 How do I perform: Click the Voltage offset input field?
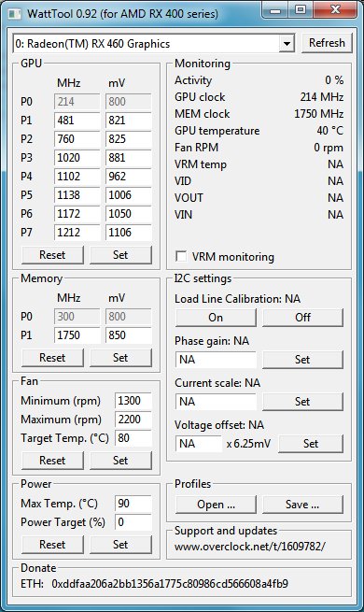click(199, 444)
